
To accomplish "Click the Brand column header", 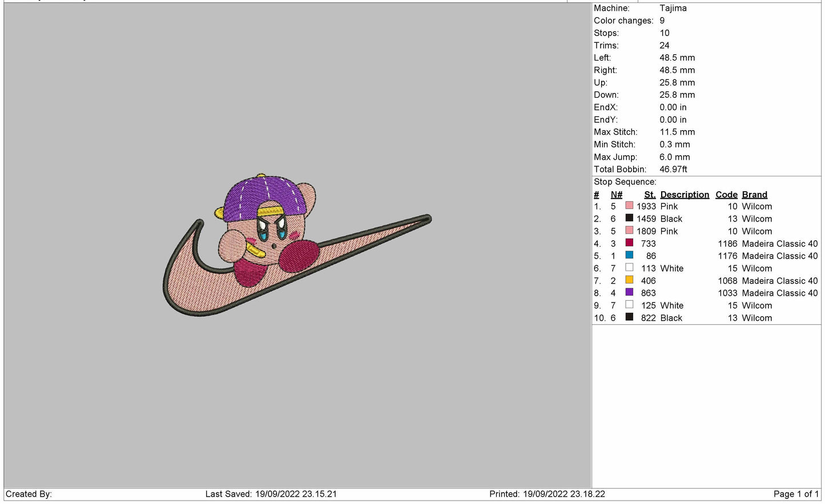I will (x=754, y=195).
